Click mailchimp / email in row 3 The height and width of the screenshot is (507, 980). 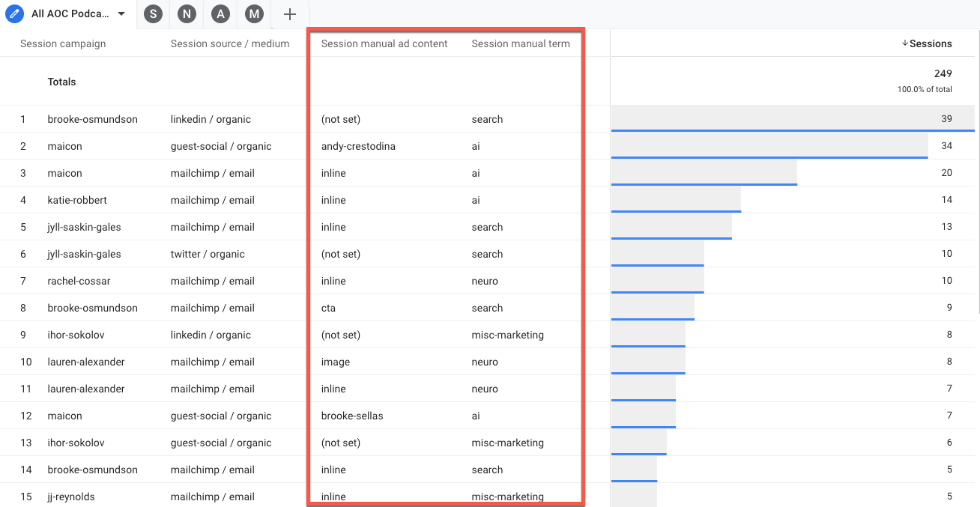pyautogui.click(x=213, y=173)
